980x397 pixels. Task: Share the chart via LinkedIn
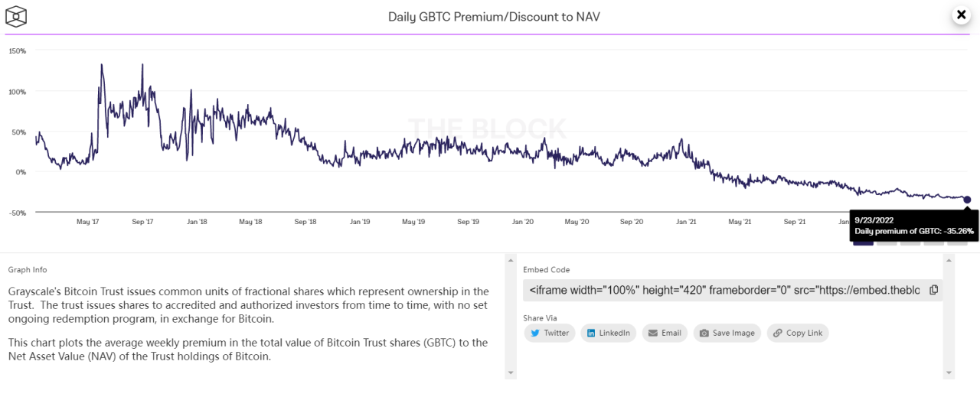pos(608,333)
